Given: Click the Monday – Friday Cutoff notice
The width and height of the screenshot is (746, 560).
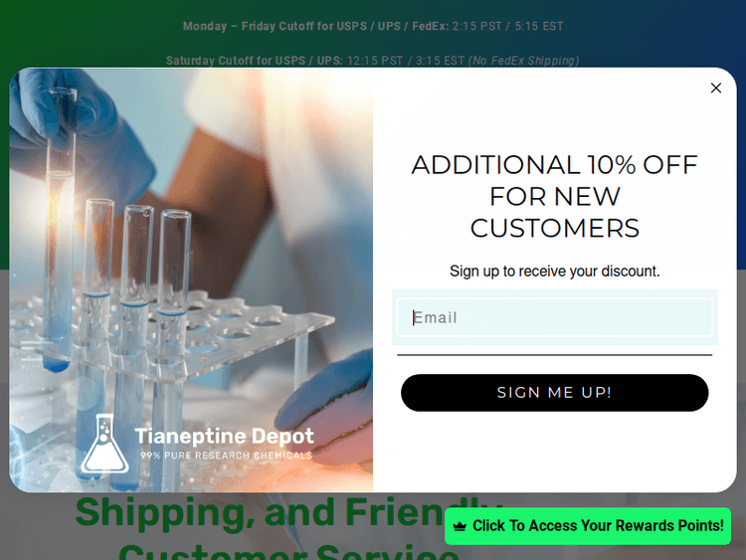Looking at the screenshot, I should coord(373,26).
